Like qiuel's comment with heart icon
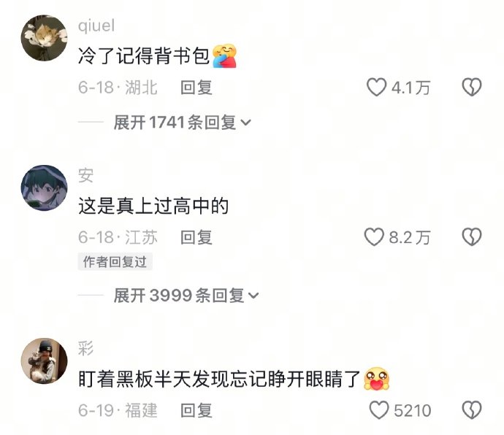 (376, 88)
